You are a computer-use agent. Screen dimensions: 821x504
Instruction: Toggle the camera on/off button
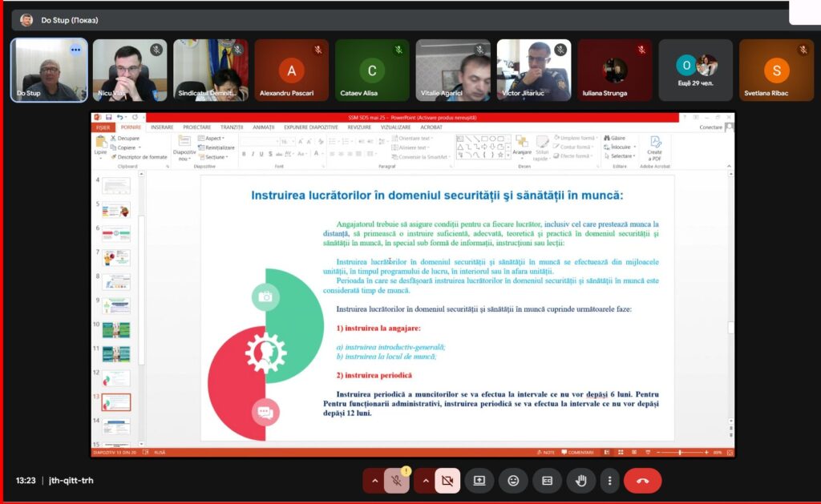pos(447,481)
